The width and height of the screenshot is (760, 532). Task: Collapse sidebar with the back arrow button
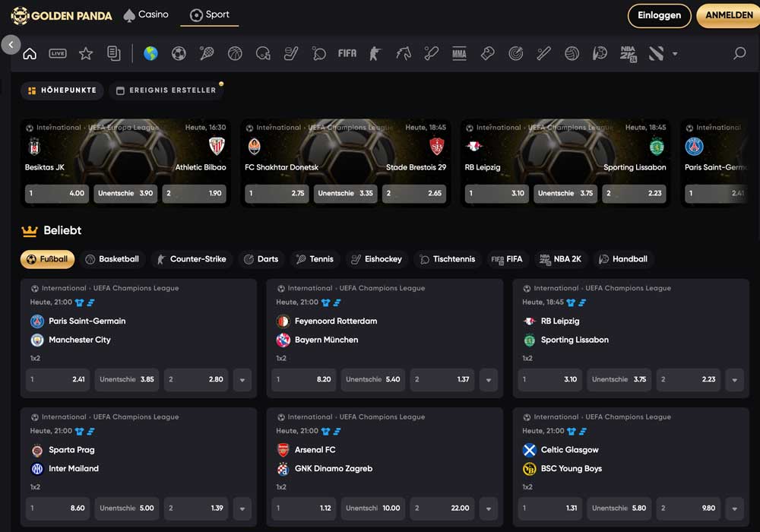11,44
